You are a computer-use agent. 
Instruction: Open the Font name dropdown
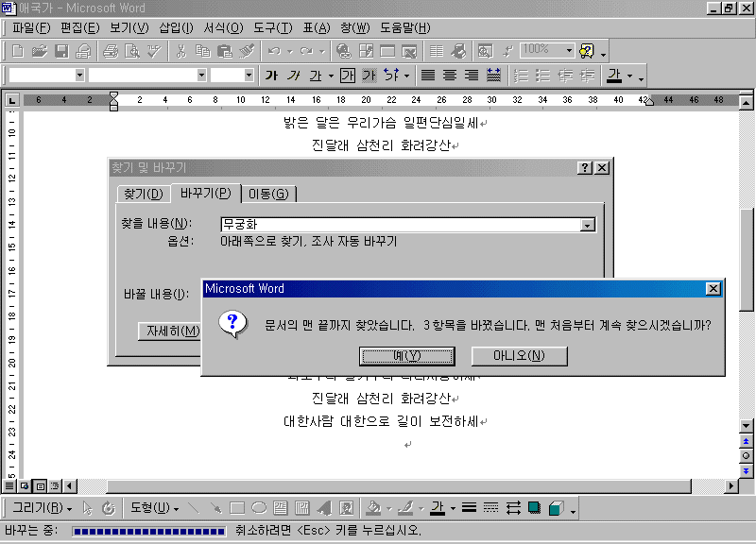point(201,76)
